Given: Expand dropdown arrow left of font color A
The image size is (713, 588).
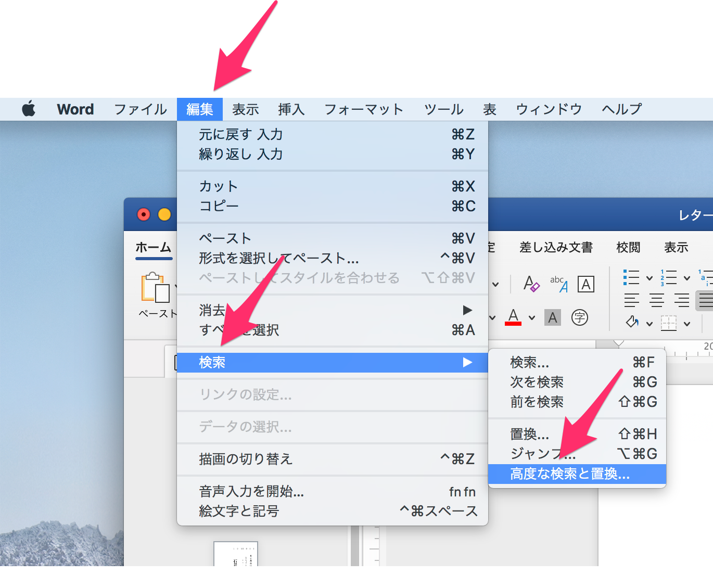Looking at the screenshot, I should [492, 317].
